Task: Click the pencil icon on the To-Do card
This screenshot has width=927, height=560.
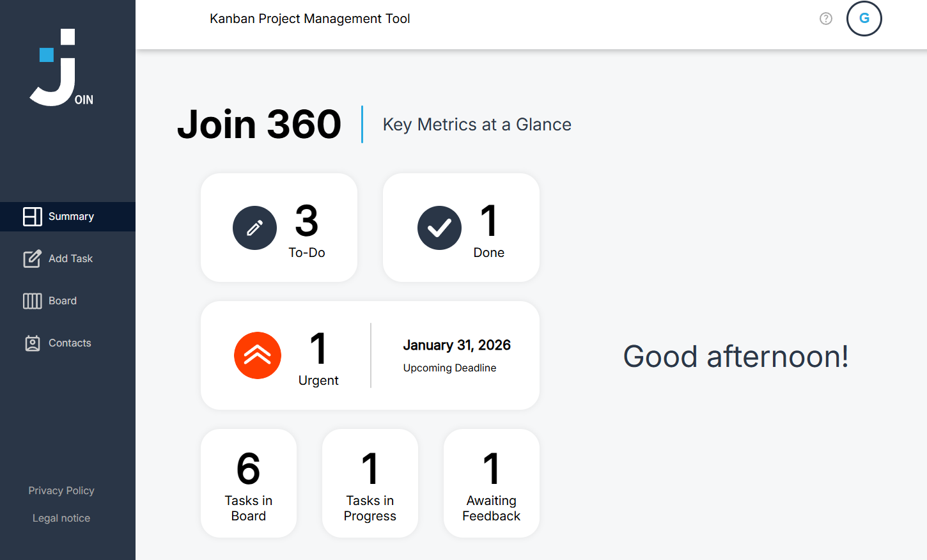Action: (x=254, y=228)
